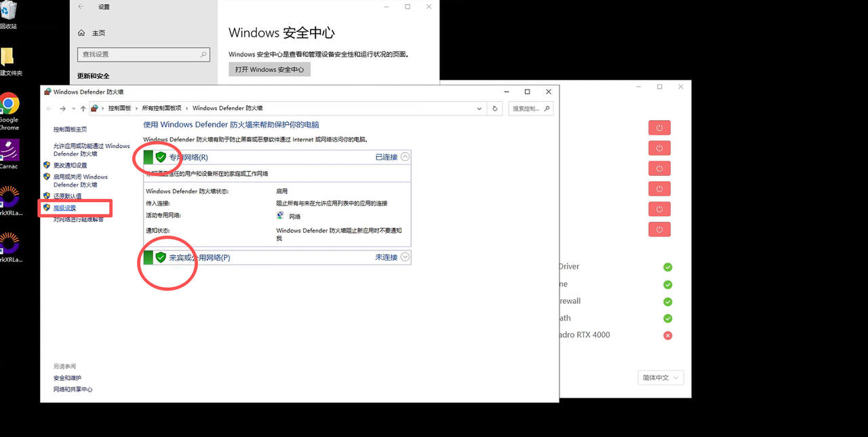Select the 更新和安全 heading in Settings
The width and height of the screenshot is (868, 437).
coord(94,76)
